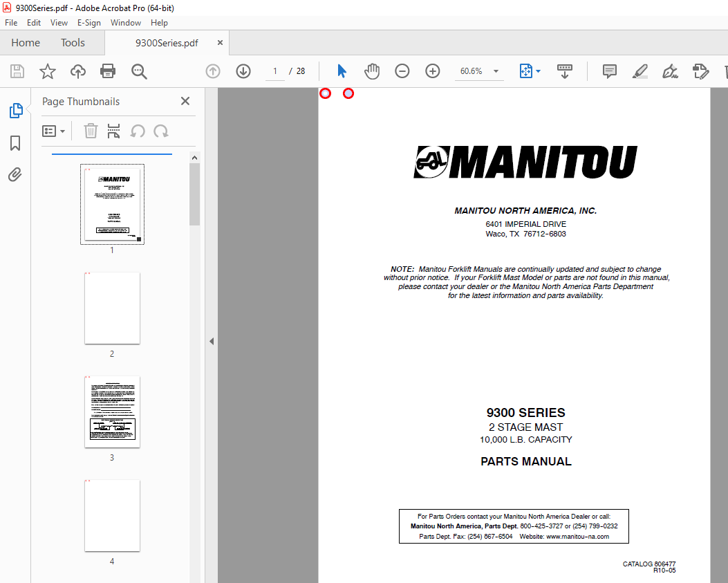Zoom out with minus icon
Viewport: 728px width, 583px height.
(402, 71)
